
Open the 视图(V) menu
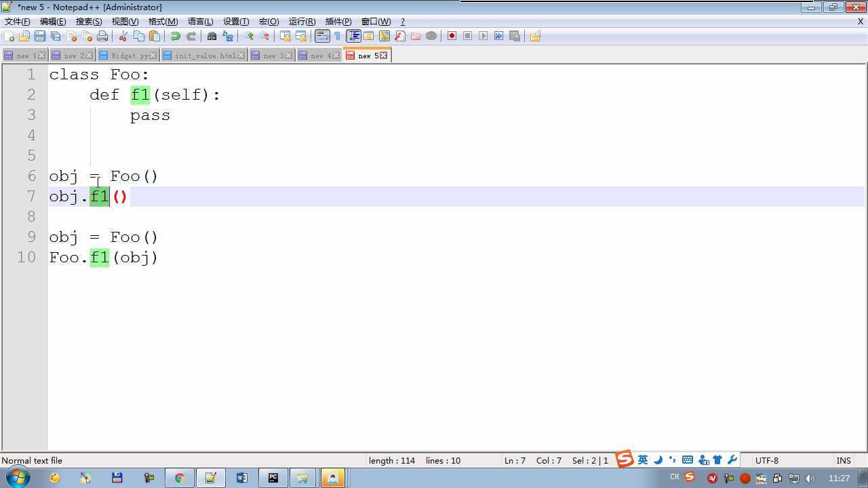125,22
